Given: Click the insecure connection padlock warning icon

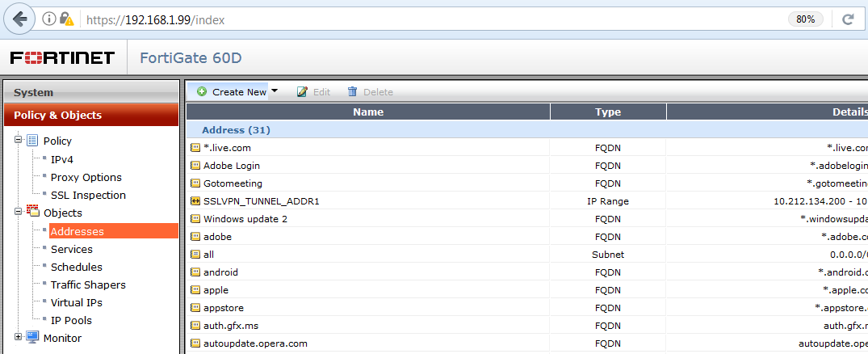Looking at the screenshot, I should 66,19.
